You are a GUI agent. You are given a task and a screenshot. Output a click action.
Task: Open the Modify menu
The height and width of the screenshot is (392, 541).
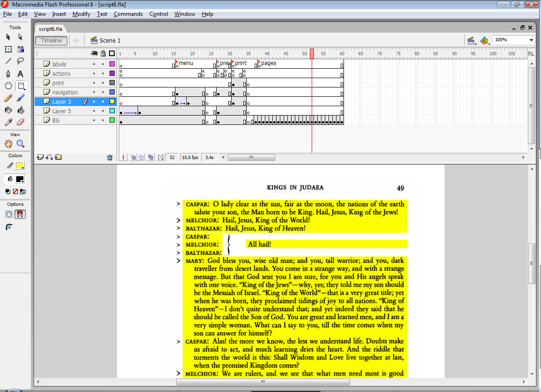[81, 14]
